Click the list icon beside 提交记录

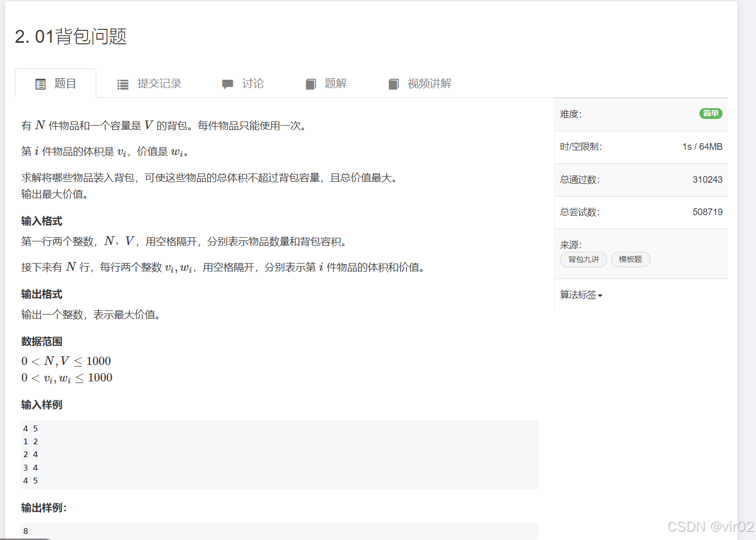(x=122, y=83)
